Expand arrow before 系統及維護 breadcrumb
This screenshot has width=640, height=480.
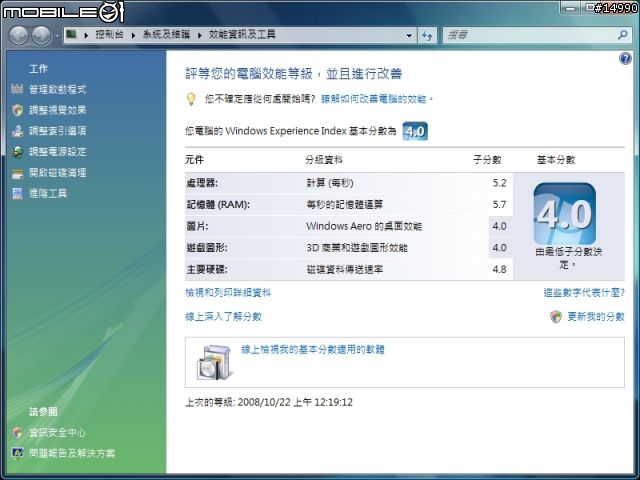pos(133,35)
